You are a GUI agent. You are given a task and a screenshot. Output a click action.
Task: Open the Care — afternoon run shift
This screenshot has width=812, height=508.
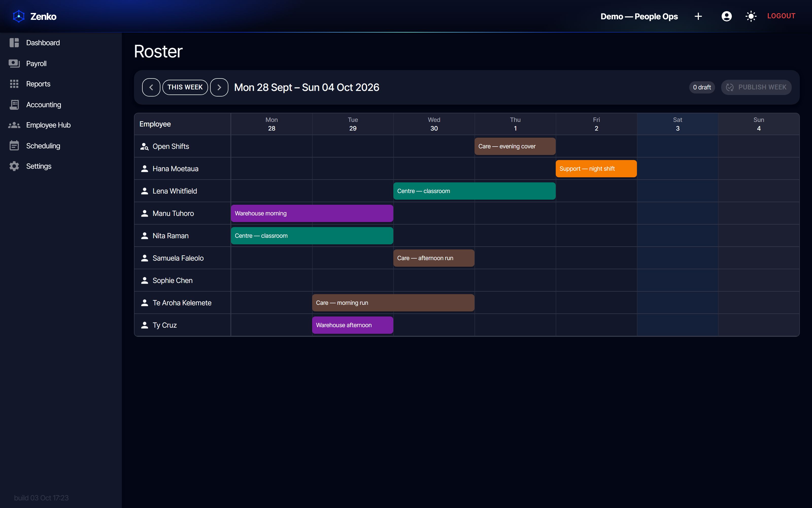pos(434,258)
